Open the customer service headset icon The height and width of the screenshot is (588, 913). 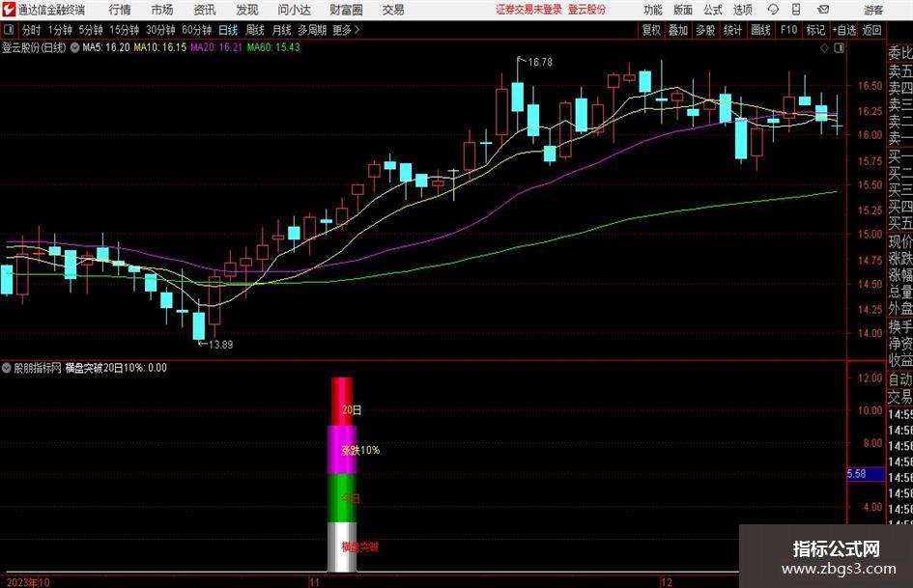773,10
